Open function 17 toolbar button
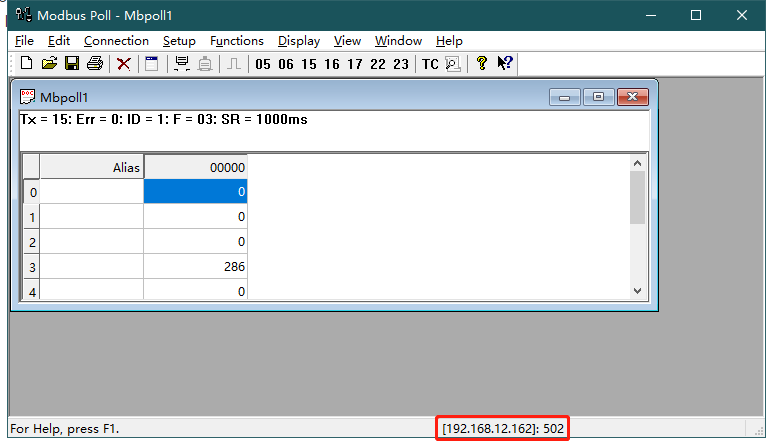 pos(355,64)
